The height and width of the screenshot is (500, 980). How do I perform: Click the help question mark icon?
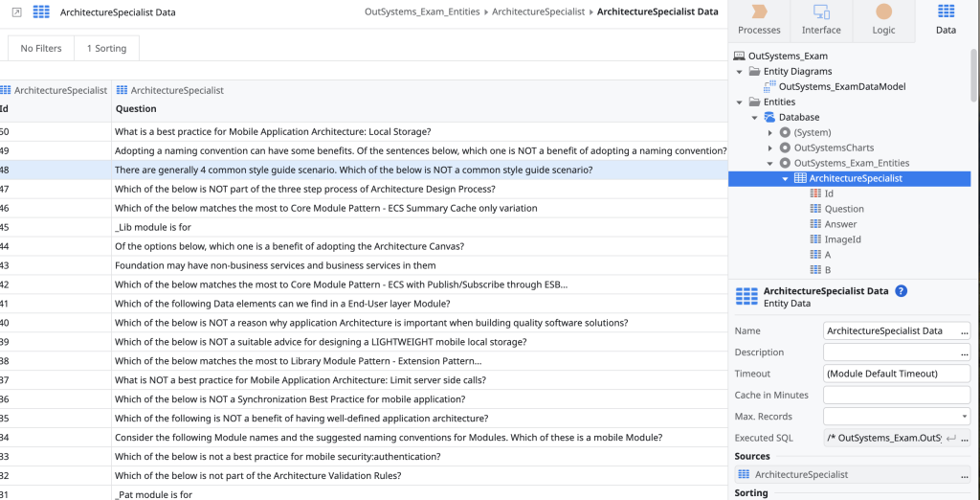[x=901, y=291]
